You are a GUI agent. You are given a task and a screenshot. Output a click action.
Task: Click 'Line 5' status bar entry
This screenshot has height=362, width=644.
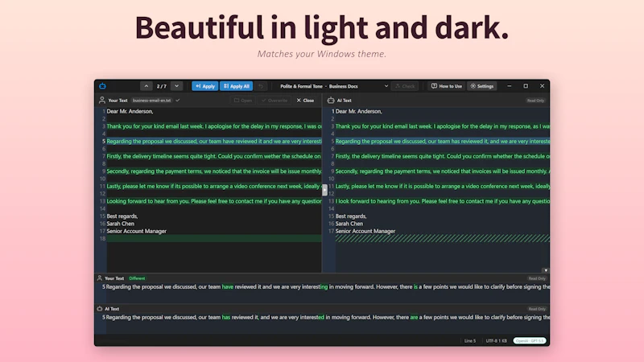point(470,340)
